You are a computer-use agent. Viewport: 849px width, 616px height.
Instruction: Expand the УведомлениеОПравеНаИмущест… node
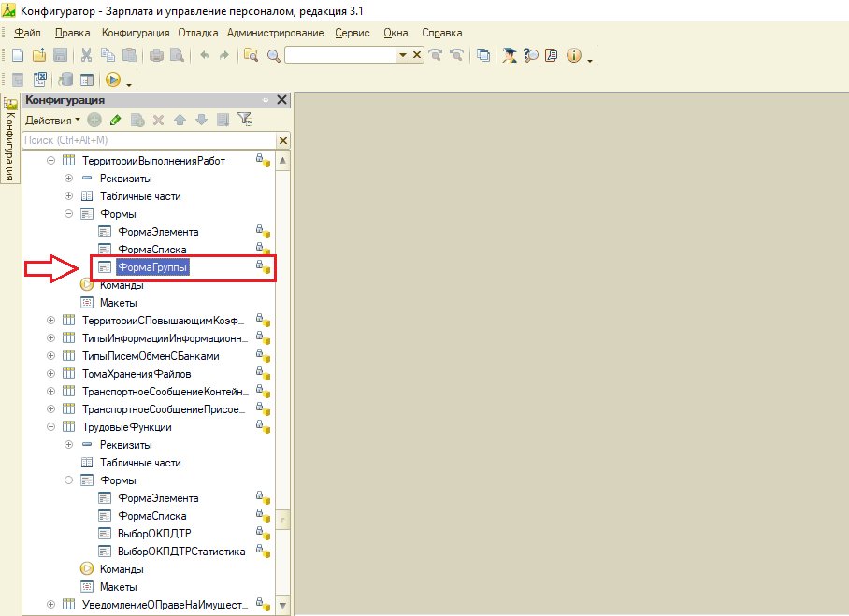[50, 604]
